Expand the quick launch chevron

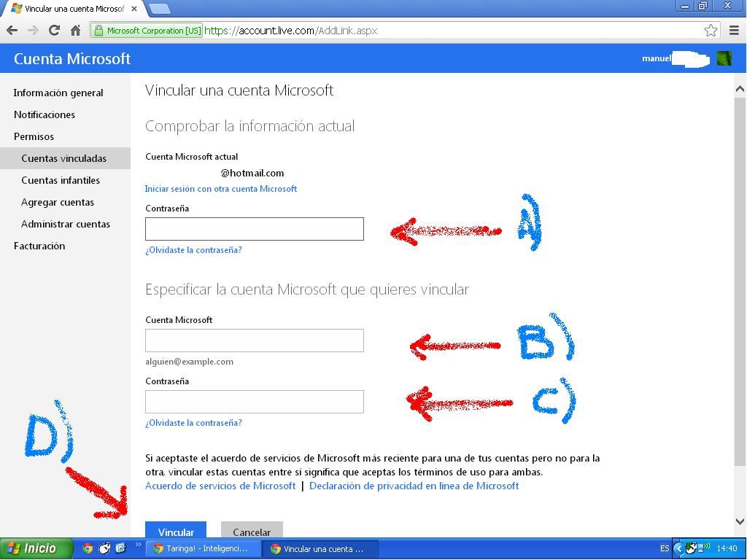(138, 544)
